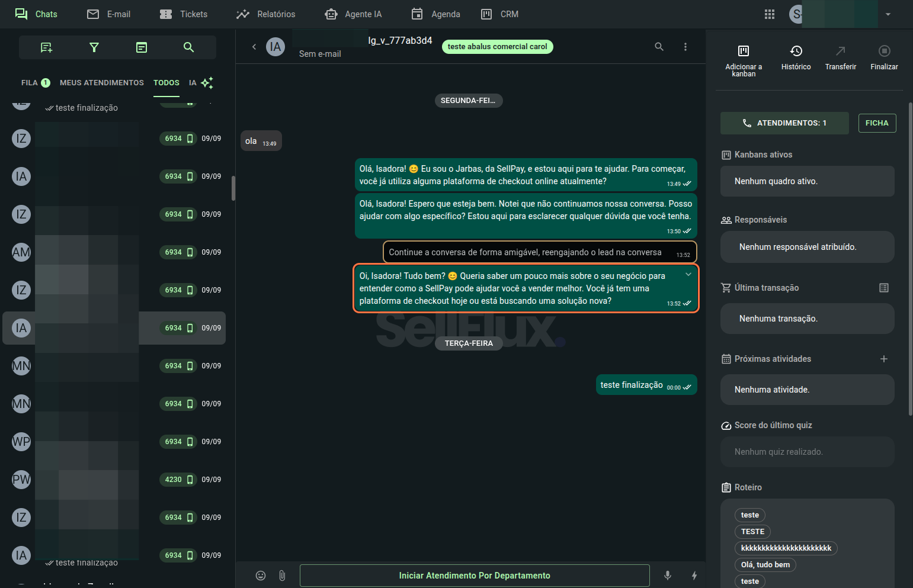Click the 4230 channel badge
913x588 pixels.
[x=178, y=480]
